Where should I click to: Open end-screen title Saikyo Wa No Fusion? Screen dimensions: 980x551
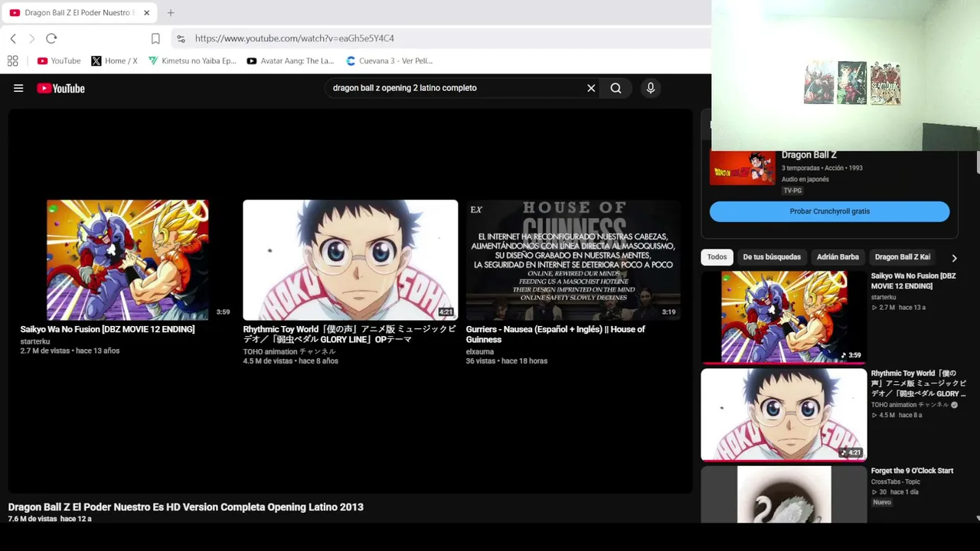(108, 329)
